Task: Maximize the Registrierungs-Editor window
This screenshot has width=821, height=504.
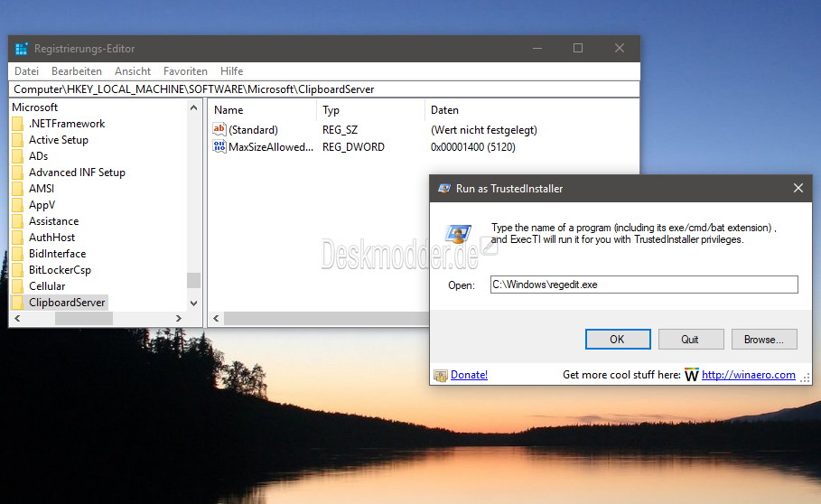Action: tap(578, 48)
